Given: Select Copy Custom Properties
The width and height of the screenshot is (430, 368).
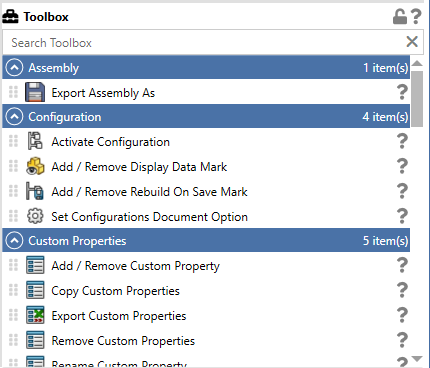Looking at the screenshot, I should (x=115, y=291).
